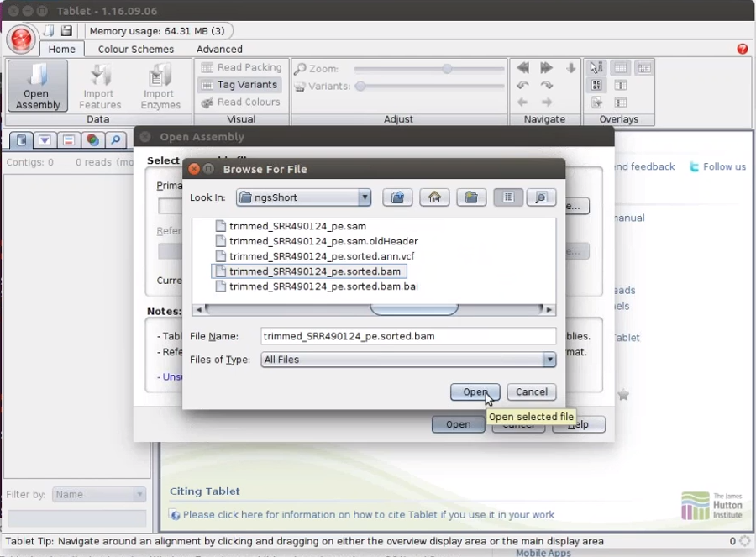Viewport: 756px width, 557px height.
Task: Open the Advanced ribbon tab
Action: pos(219,50)
